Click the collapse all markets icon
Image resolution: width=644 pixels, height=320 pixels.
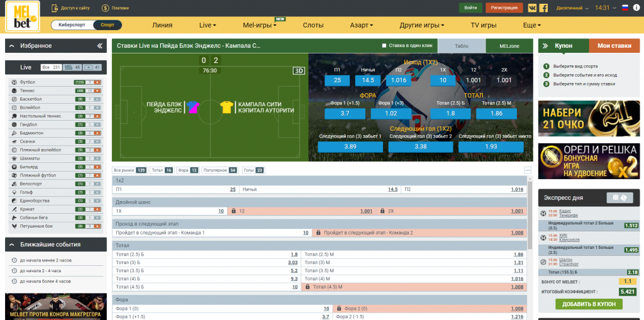[x=528, y=170]
